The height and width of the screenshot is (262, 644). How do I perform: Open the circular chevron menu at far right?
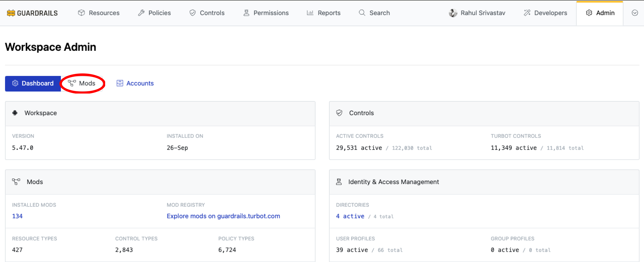click(634, 13)
